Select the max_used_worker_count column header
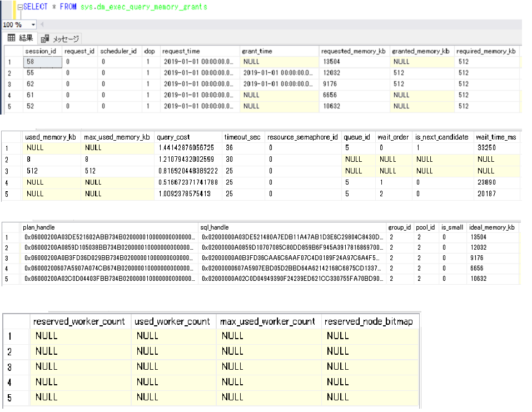The image size is (532, 412). (269, 321)
